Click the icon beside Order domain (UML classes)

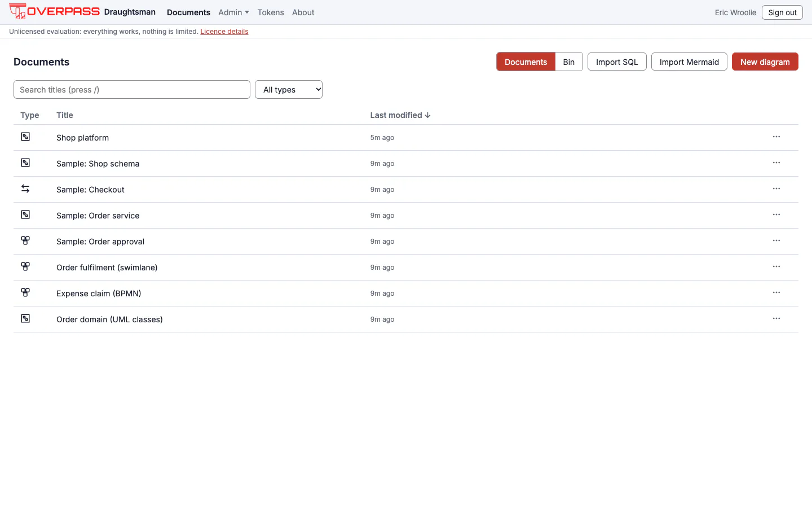[25, 318]
